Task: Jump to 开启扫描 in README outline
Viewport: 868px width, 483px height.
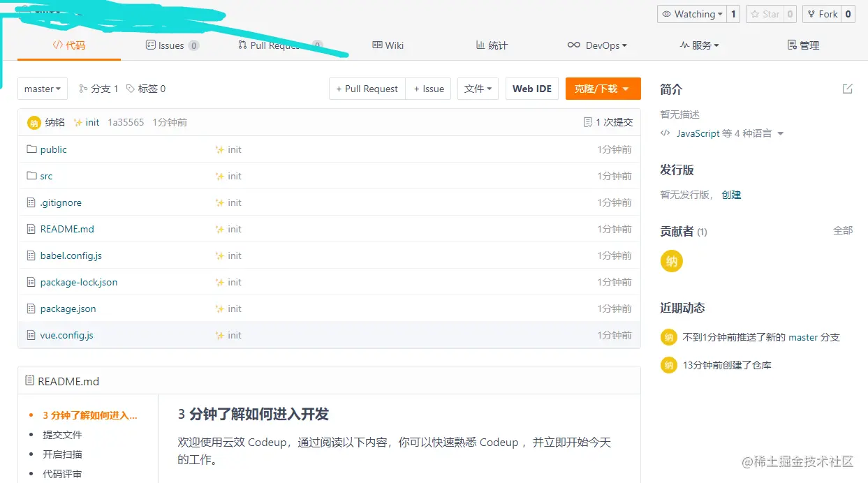Action: [62, 454]
